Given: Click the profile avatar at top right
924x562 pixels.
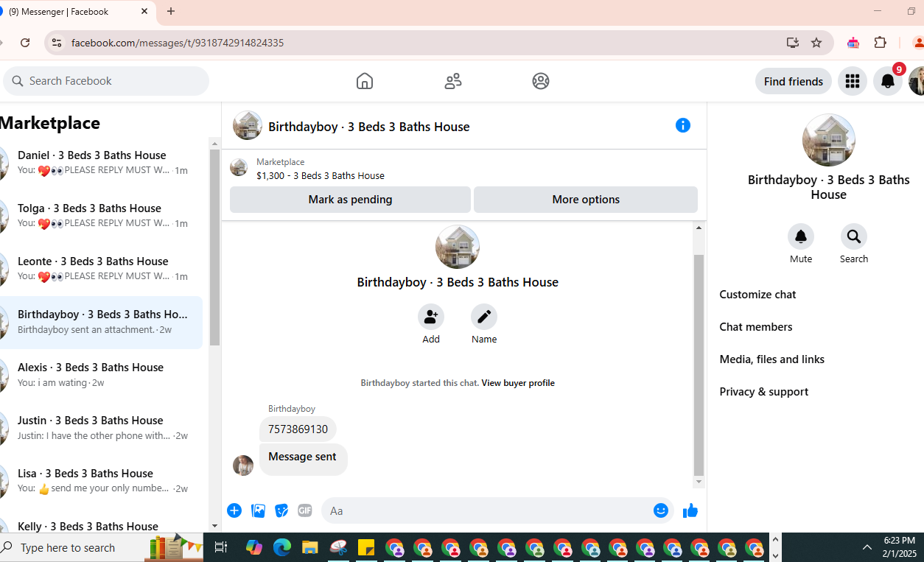Looking at the screenshot, I should click(917, 81).
